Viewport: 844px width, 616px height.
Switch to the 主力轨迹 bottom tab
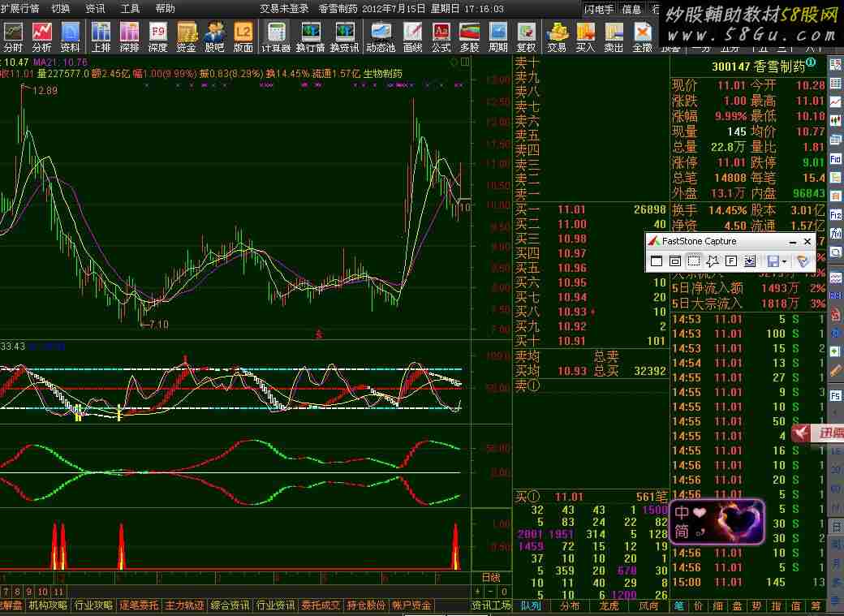pyautogui.click(x=186, y=605)
